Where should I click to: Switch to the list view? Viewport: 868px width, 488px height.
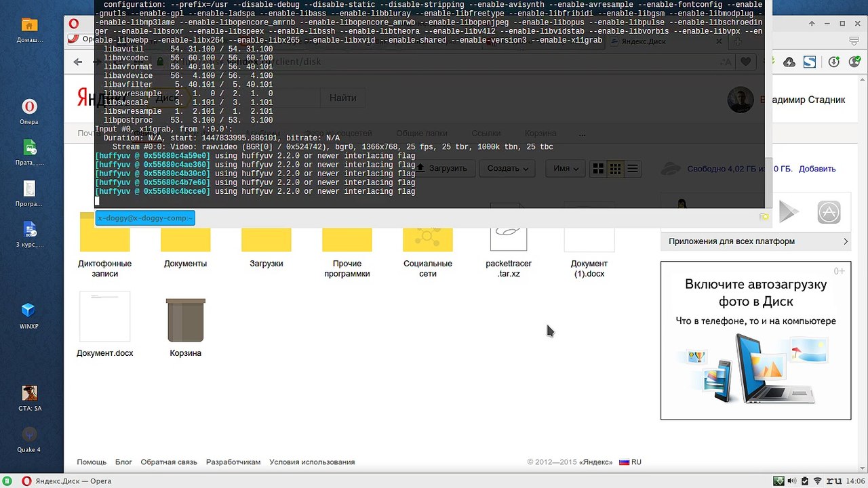pyautogui.click(x=632, y=169)
